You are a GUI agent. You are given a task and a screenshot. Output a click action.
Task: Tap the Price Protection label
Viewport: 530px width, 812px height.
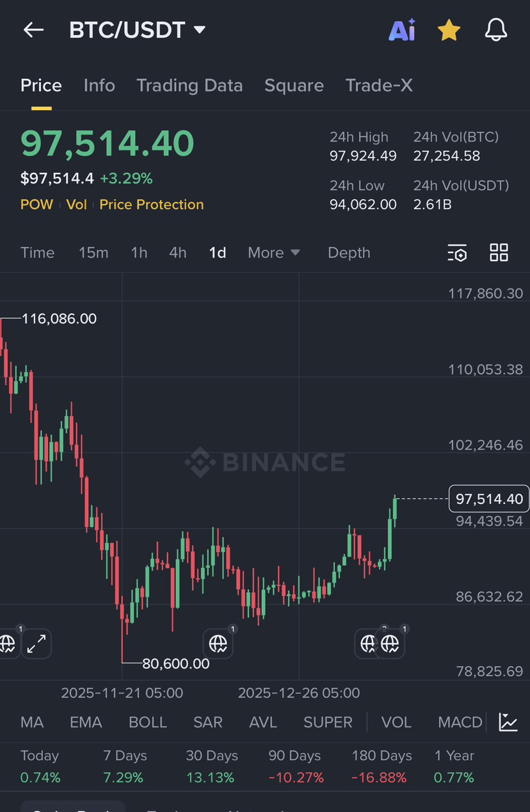coord(152,205)
